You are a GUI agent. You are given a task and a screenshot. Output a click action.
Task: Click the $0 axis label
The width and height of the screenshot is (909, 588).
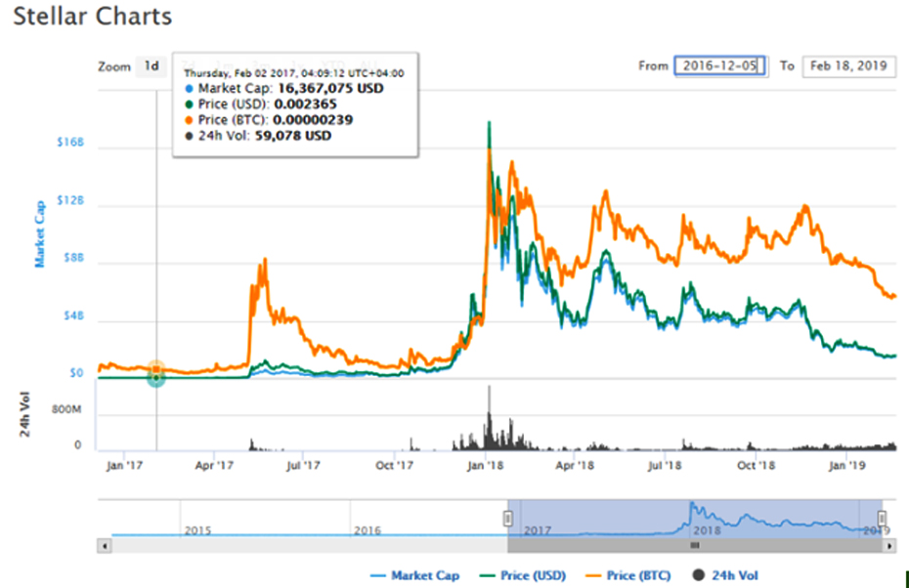coord(76,374)
